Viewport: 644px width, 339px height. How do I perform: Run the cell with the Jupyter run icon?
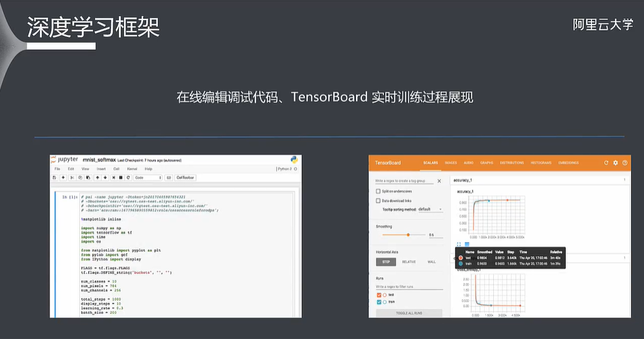pyautogui.click(x=114, y=178)
